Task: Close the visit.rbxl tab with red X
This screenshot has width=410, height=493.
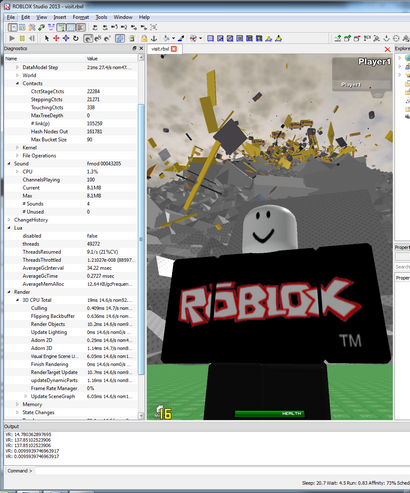Action: 174,49
